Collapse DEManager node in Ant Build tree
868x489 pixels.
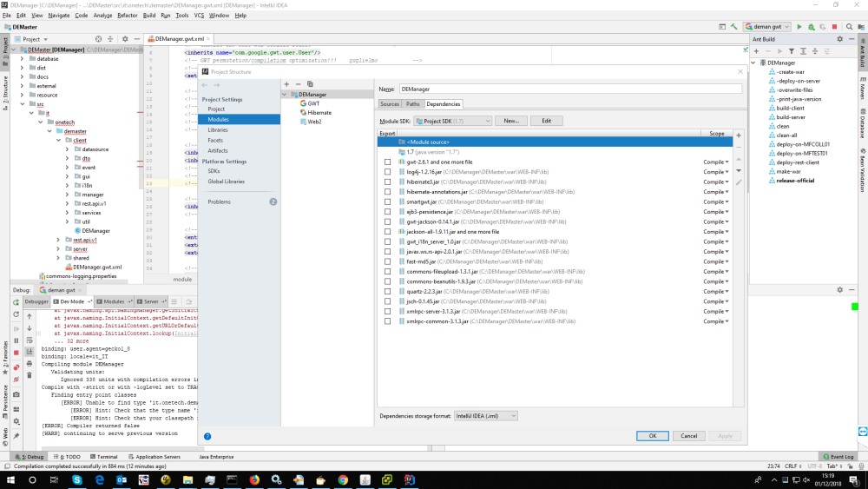753,63
